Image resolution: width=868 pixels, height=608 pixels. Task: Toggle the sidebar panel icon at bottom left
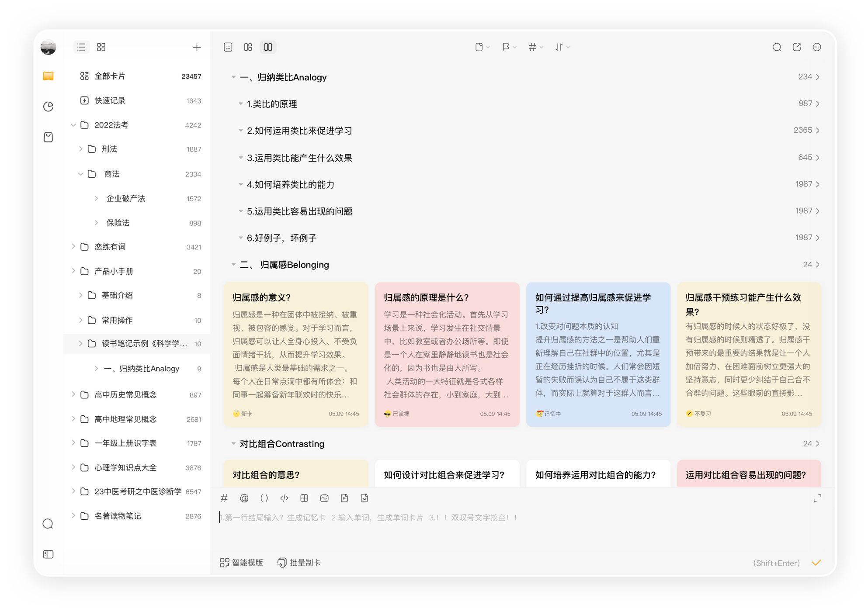point(49,554)
